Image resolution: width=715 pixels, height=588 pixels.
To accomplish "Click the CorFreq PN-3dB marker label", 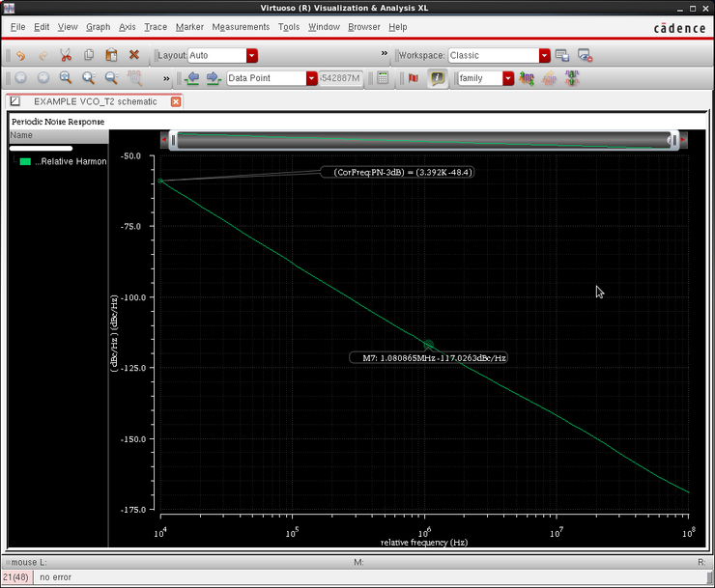I will (x=397, y=172).
